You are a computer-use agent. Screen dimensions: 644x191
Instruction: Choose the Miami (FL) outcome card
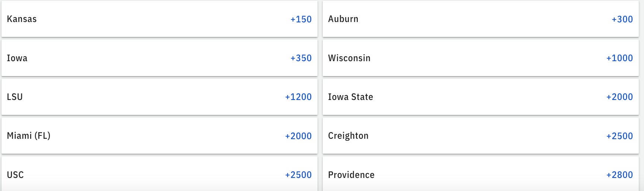tap(159, 135)
